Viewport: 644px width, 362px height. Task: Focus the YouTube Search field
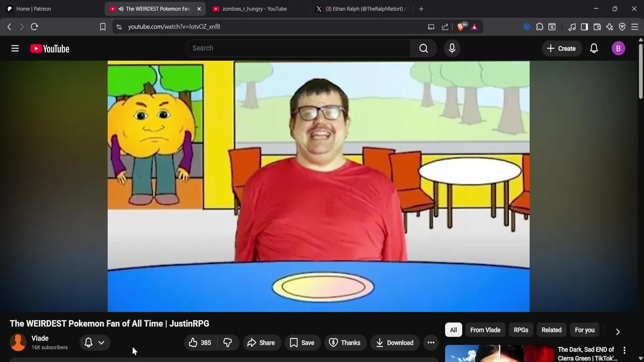(298, 48)
